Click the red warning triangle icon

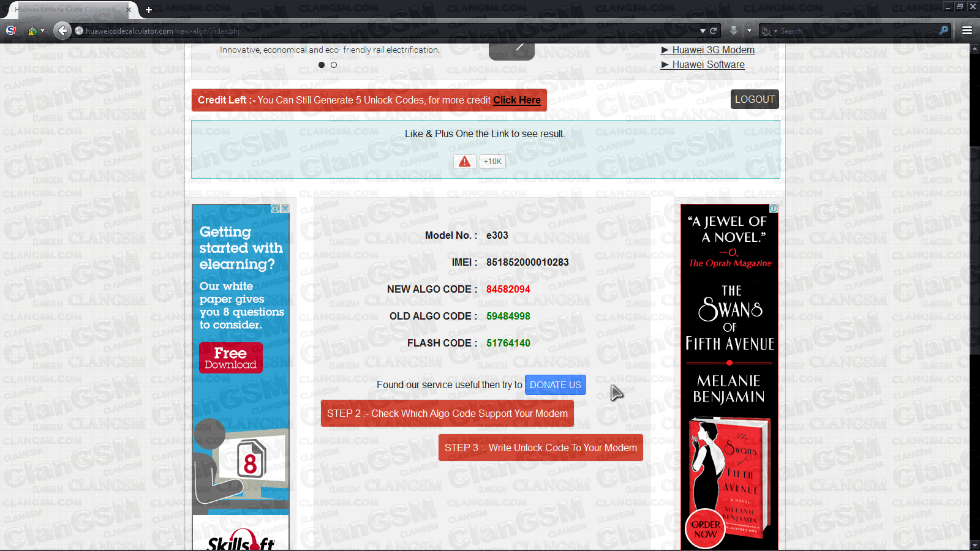(465, 162)
